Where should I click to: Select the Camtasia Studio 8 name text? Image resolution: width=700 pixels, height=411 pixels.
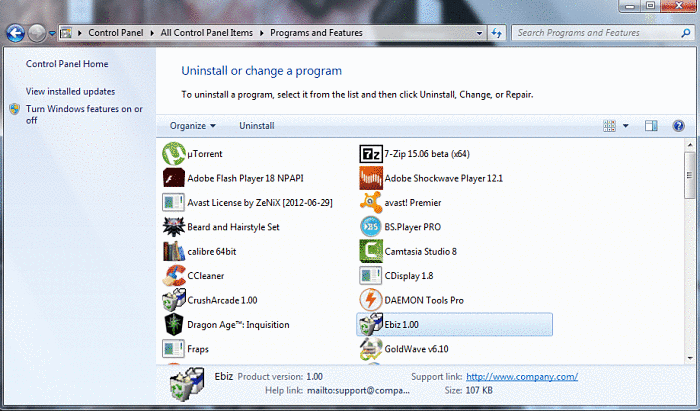[x=421, y=252]
